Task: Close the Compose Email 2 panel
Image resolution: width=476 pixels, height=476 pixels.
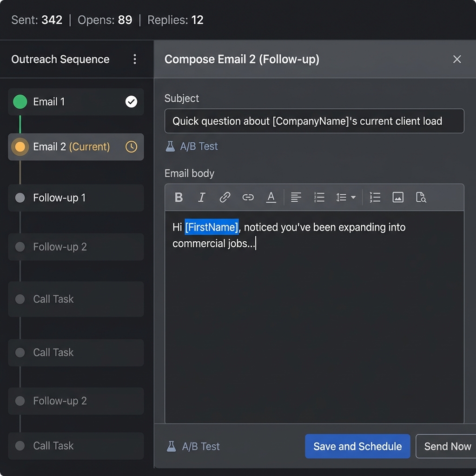Action: 457,59
